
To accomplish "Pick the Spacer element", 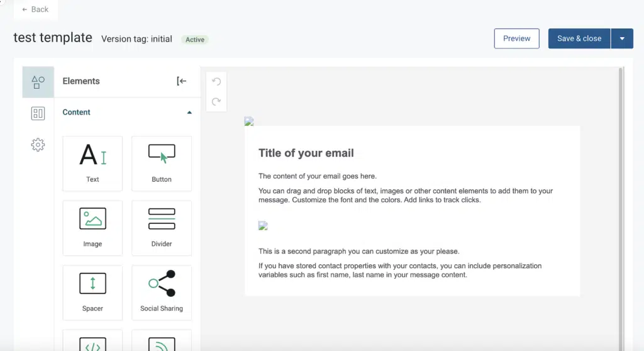I will [92, 292].
